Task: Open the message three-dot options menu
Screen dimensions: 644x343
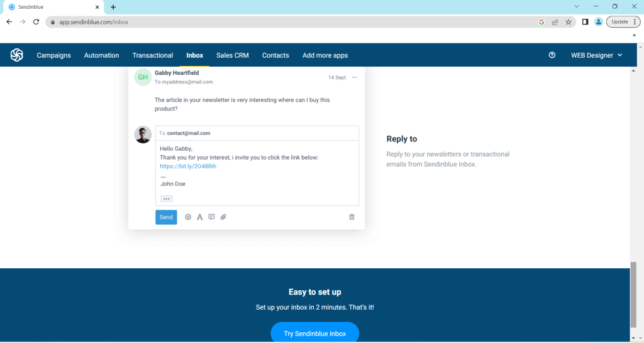Action: point(354,77)
